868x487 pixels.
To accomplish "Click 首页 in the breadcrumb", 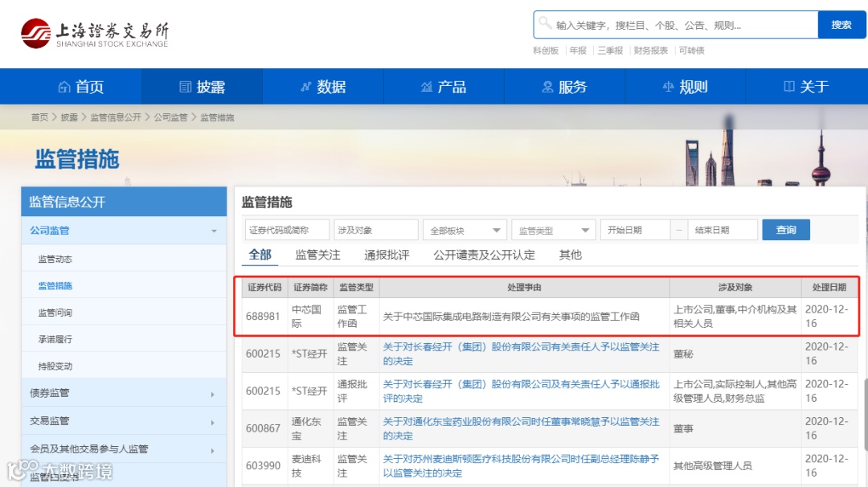I will (x=39, y=117).
